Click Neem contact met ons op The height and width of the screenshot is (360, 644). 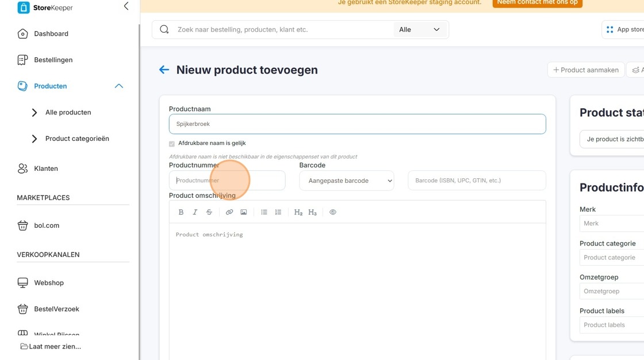point(537,2)
